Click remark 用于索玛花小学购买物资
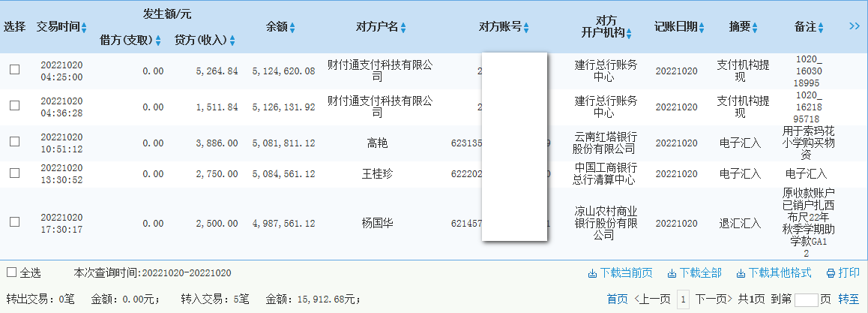 [x=807, y=143]
